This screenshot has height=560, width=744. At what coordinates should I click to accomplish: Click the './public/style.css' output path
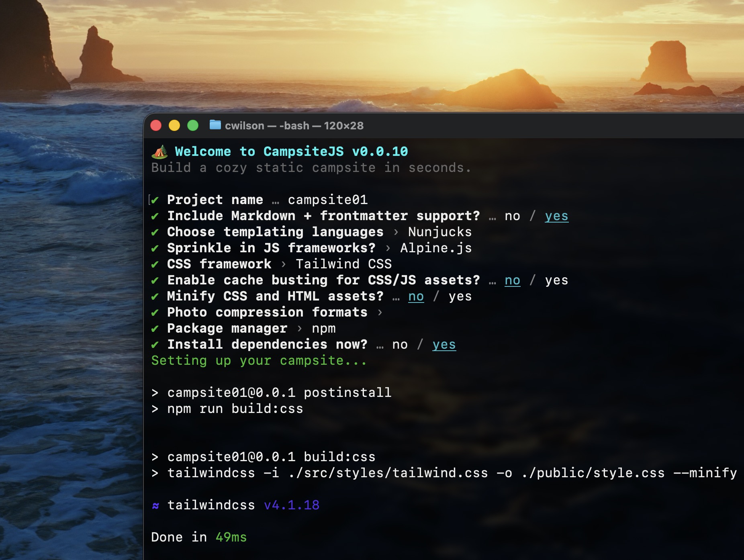[x=593, y=473]
